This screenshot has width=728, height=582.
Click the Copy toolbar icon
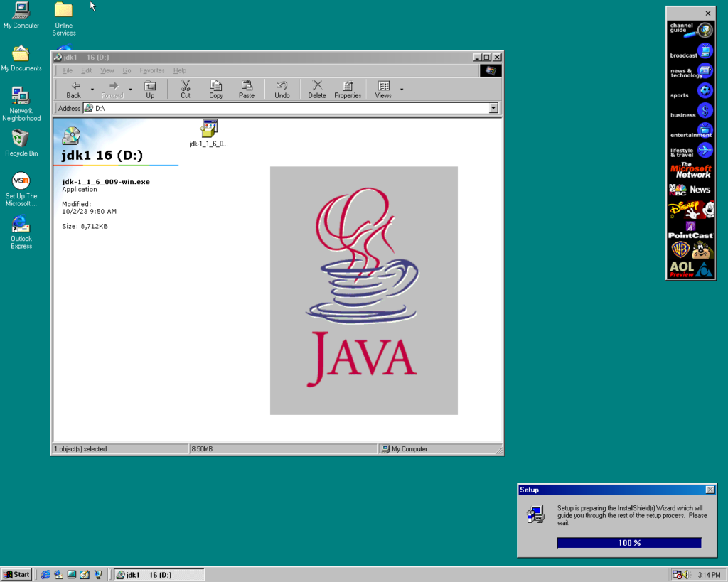pos(216,85)
